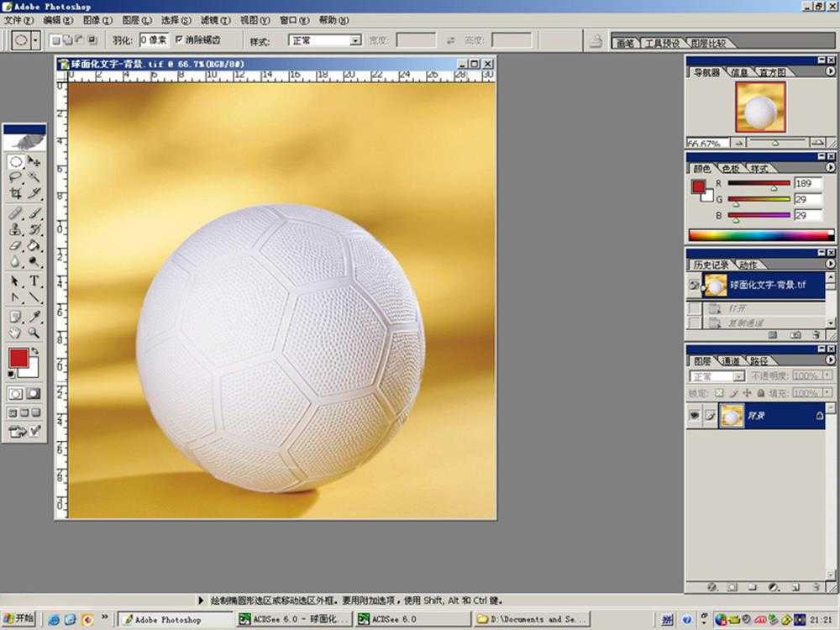Select the Blur tool

point(15,261)
